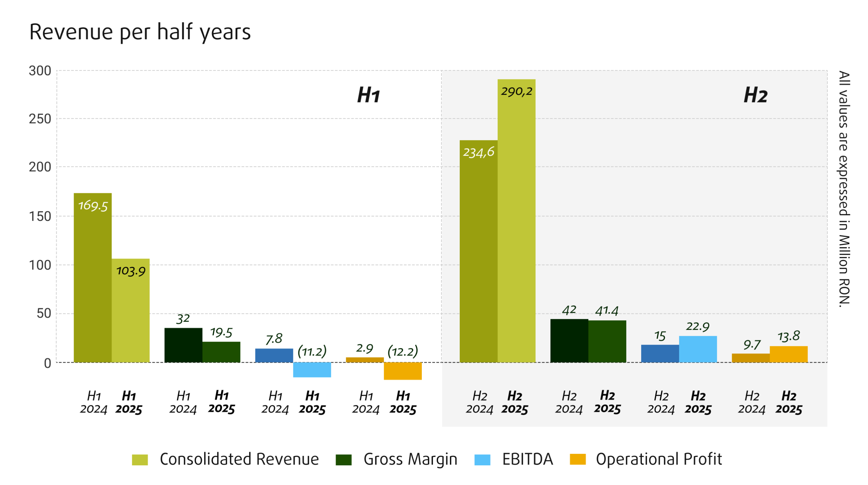
Task: Click the Operational Profit legend swatch
Action: 577,460
